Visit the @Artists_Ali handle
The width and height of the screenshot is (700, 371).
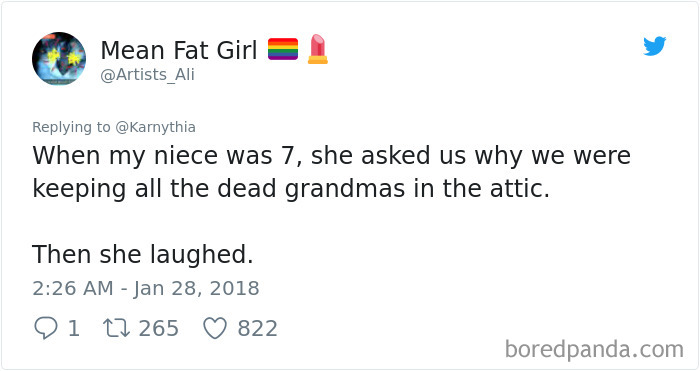tap(147, 75)
